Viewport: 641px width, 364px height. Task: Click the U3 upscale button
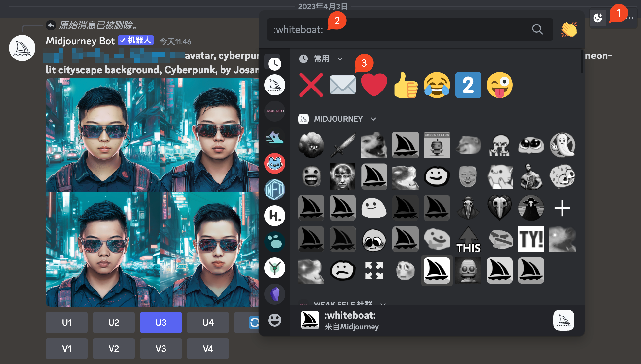[161, 322]
